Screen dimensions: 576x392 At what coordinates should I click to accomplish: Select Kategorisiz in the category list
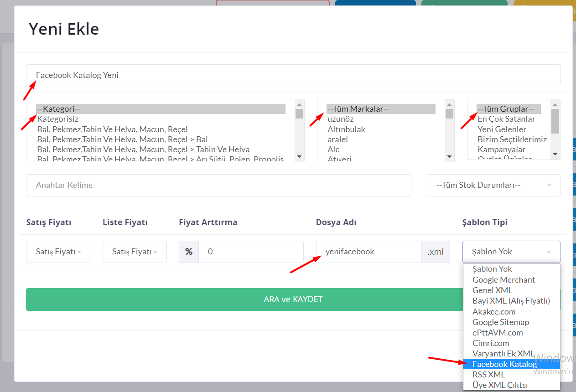click(161, 119)
